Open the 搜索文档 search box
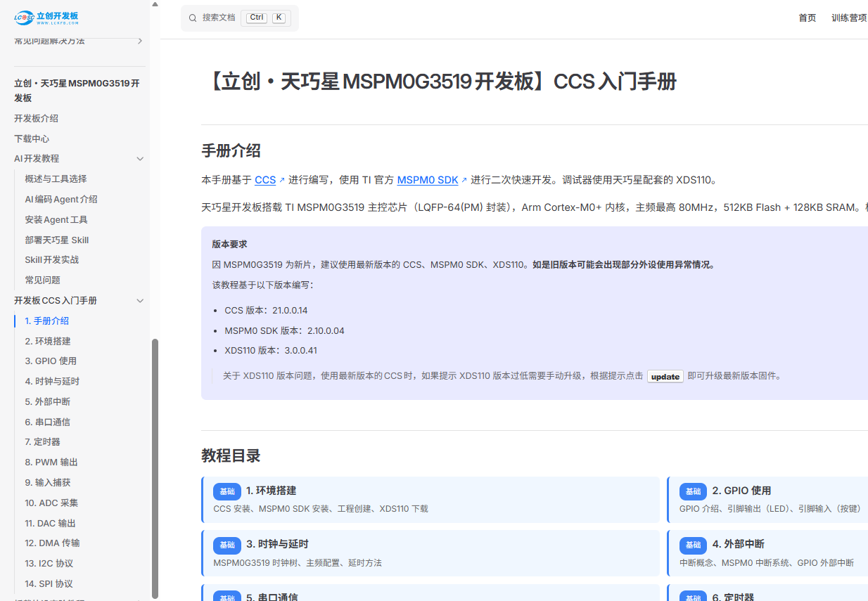Image resolution: width=868 pixels, height=601 pixels. 240,18
